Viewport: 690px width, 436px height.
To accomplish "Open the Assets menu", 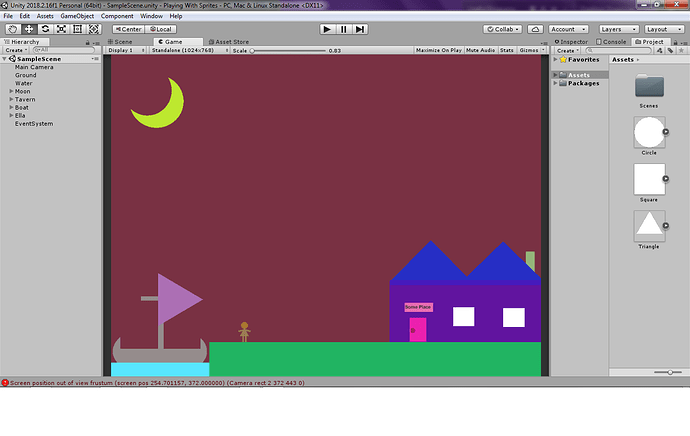I will pyautogui.click(x=45, y=16).
